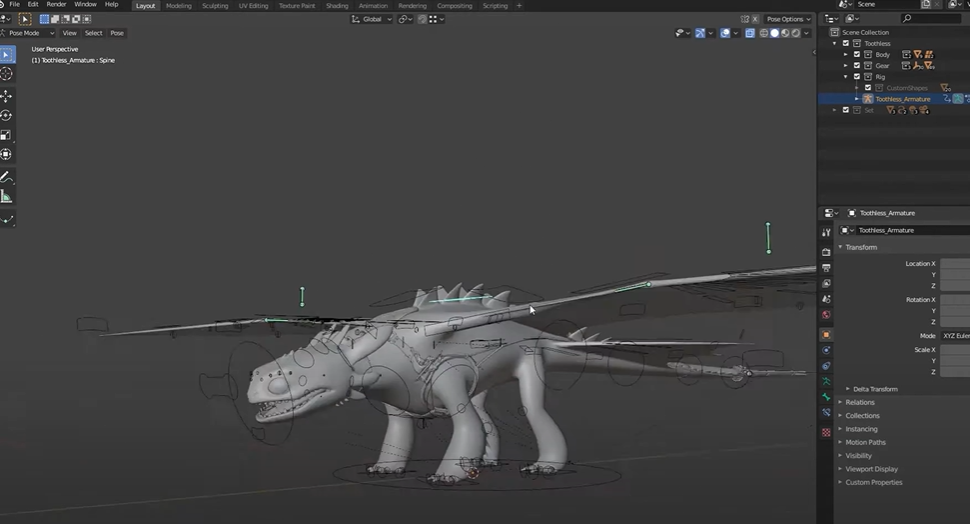Uncheck the Body collection checkbox
Screen dimensions: 970x524
857,54
